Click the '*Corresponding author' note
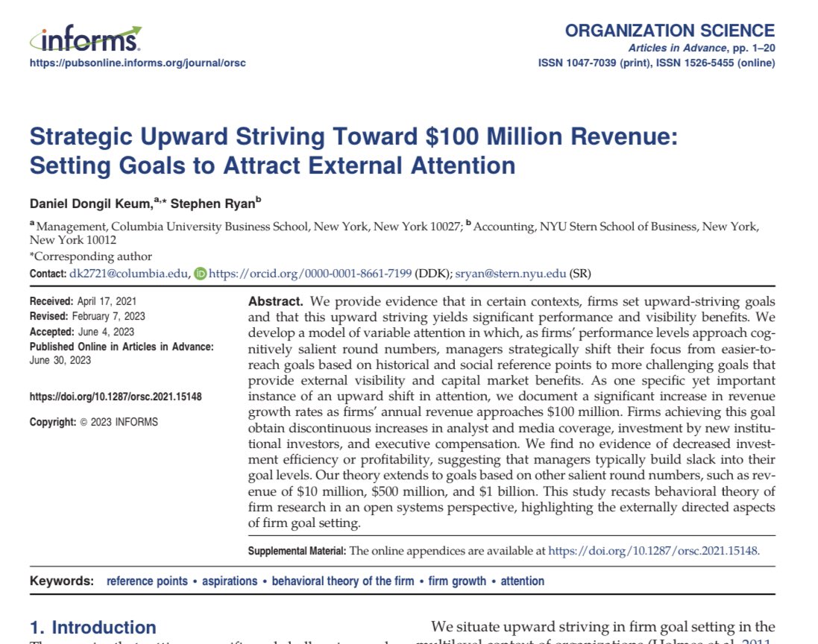This screenshot has height=644, width=818. coord(91,256)
